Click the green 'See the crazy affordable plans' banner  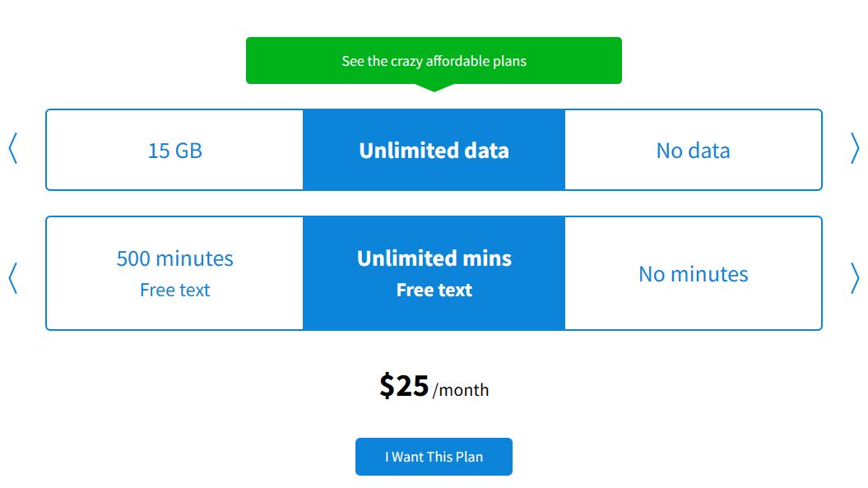click(434, 61)
